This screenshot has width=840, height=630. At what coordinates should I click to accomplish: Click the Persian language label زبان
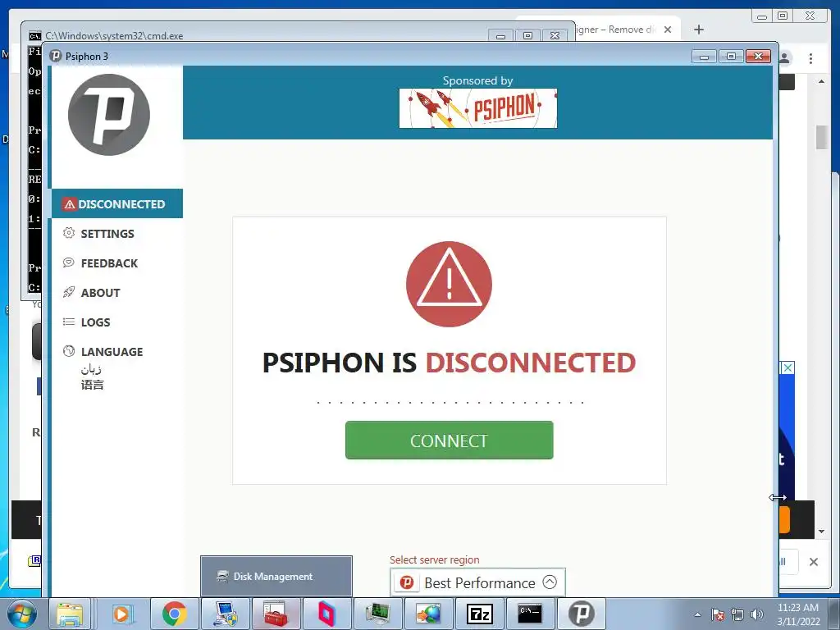[x=91, y=369]
